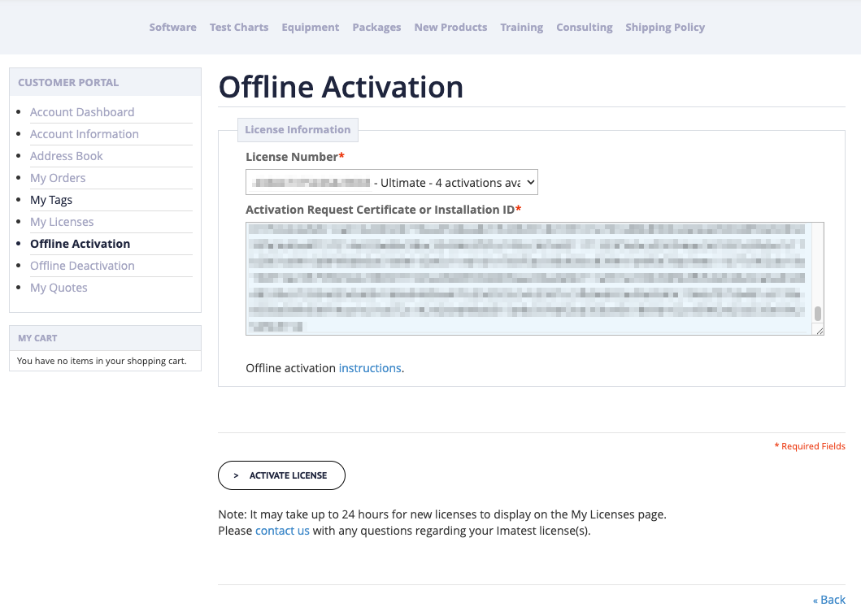Click the contact us link

click(x=282, y=530)
